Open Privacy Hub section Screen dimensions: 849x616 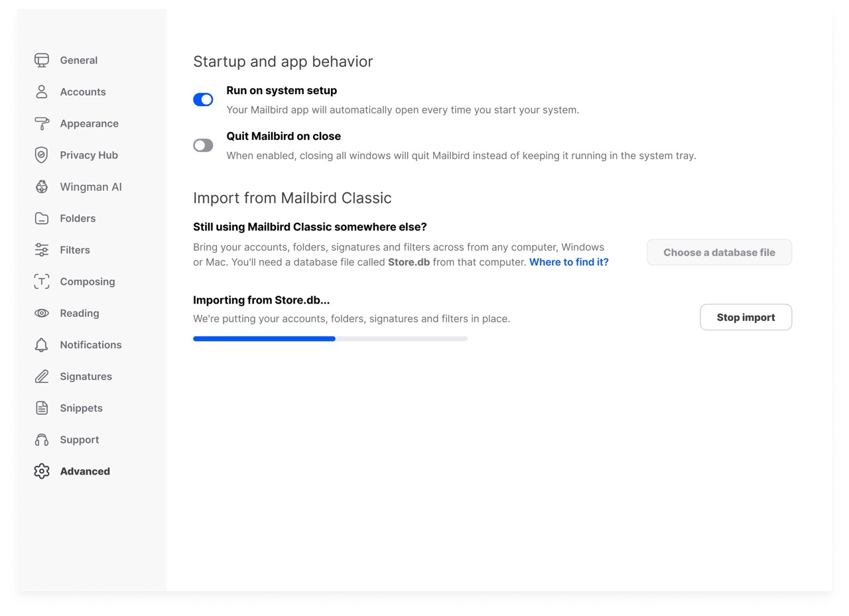pos(89,155)
